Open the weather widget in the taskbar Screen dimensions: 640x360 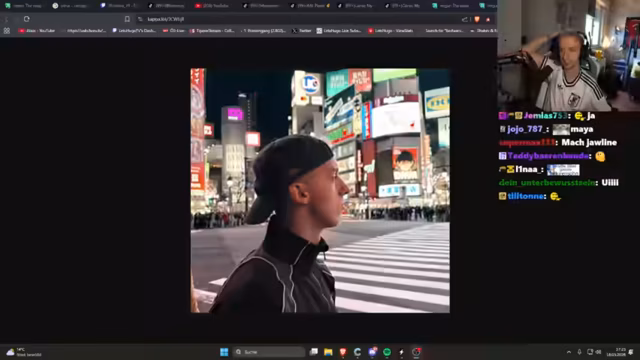[x=24, y=352]
